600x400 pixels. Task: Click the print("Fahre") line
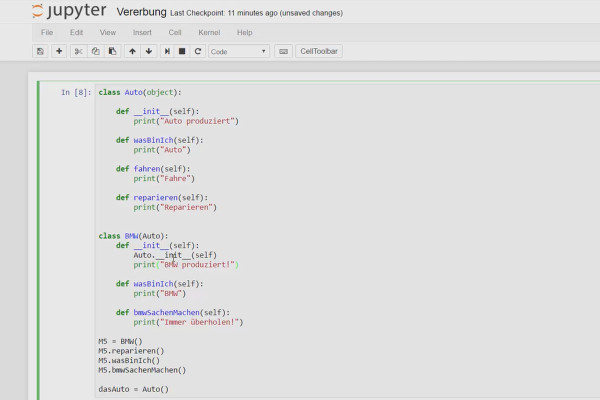click(x=164, y=178)
